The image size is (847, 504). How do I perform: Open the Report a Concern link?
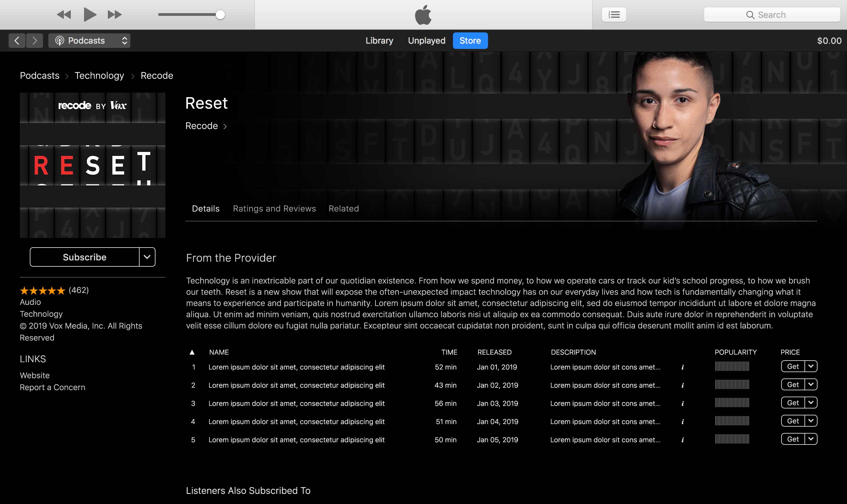click(52, 388)
